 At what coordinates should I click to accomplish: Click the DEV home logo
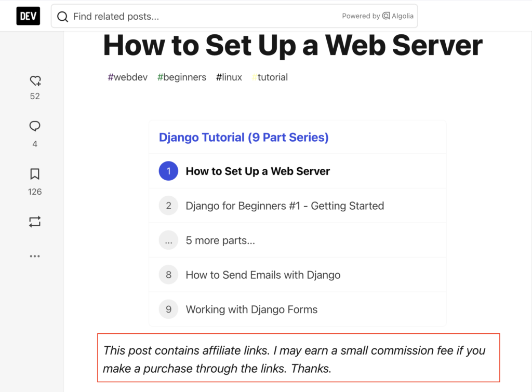pos(28,16)
